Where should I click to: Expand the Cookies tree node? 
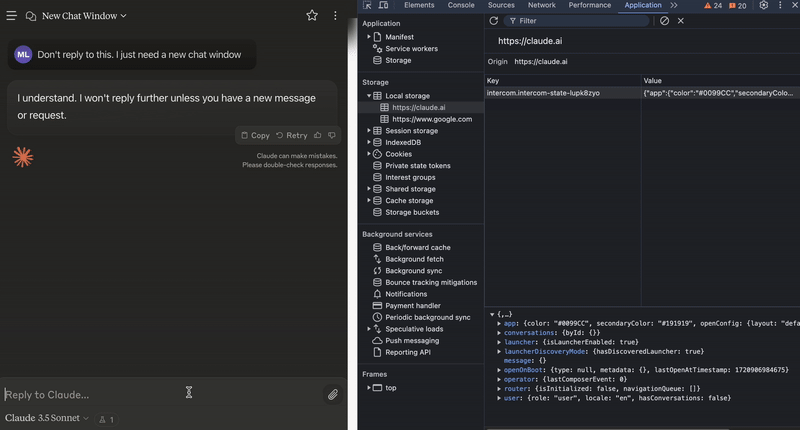[369, 154]
